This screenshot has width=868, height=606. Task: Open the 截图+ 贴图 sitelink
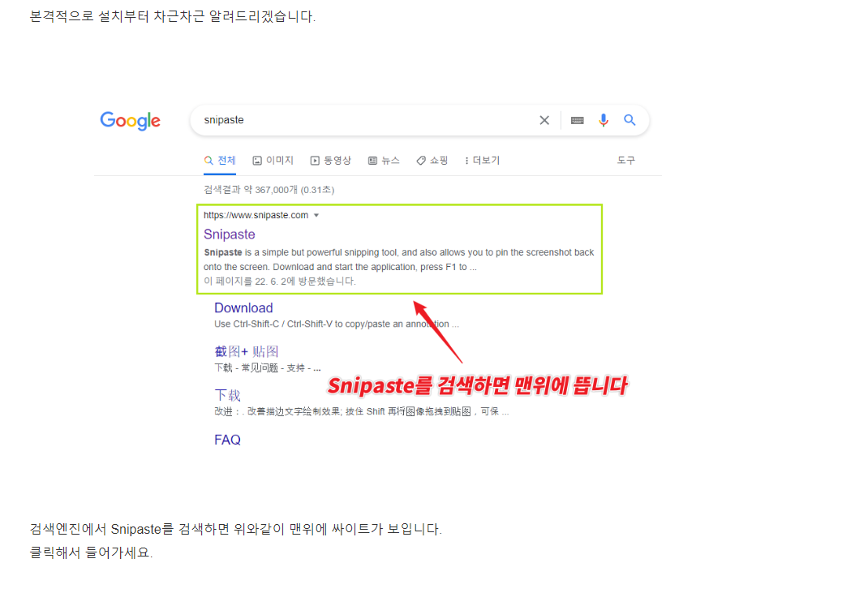coord(247,351)
